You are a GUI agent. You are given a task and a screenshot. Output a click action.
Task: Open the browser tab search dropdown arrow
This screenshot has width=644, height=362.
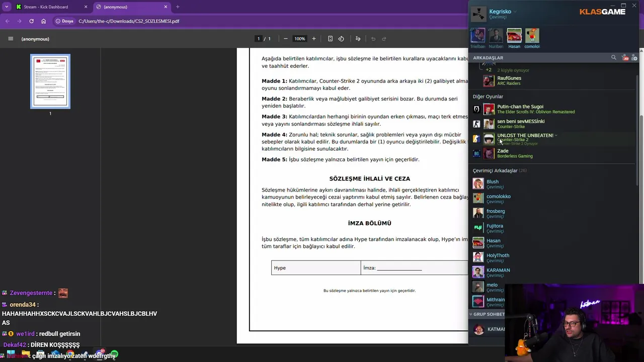click(6, 7)
